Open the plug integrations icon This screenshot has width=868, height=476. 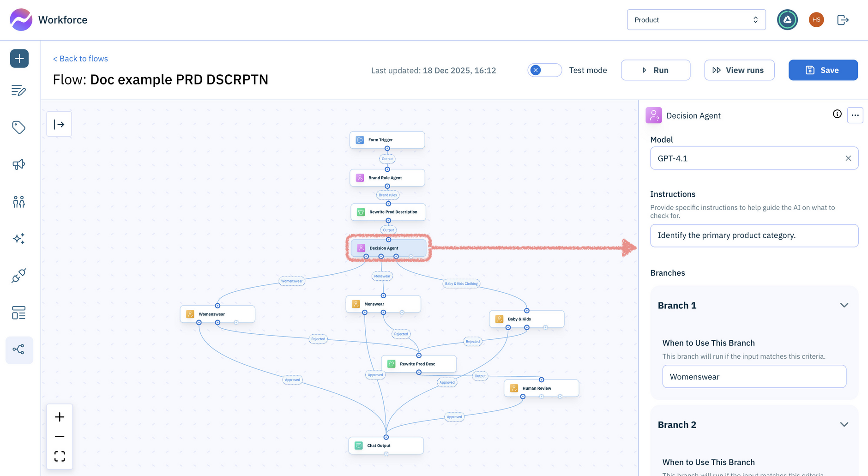[19, 276]
